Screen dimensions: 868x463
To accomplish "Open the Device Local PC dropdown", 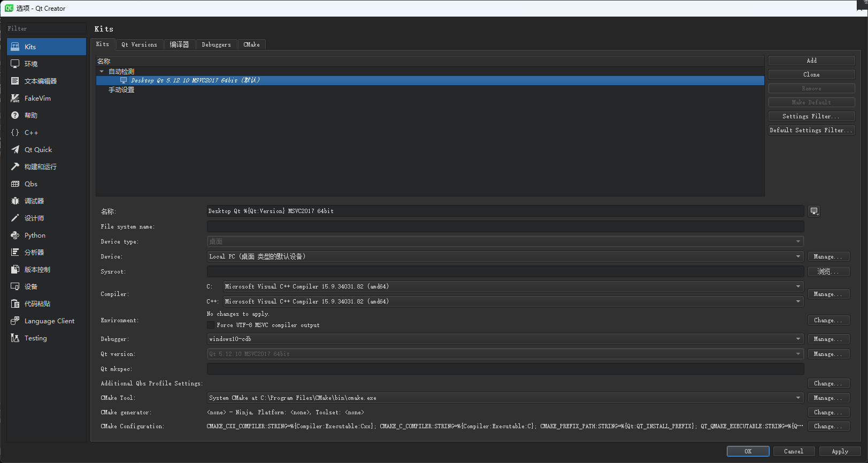I will point(505,256).
